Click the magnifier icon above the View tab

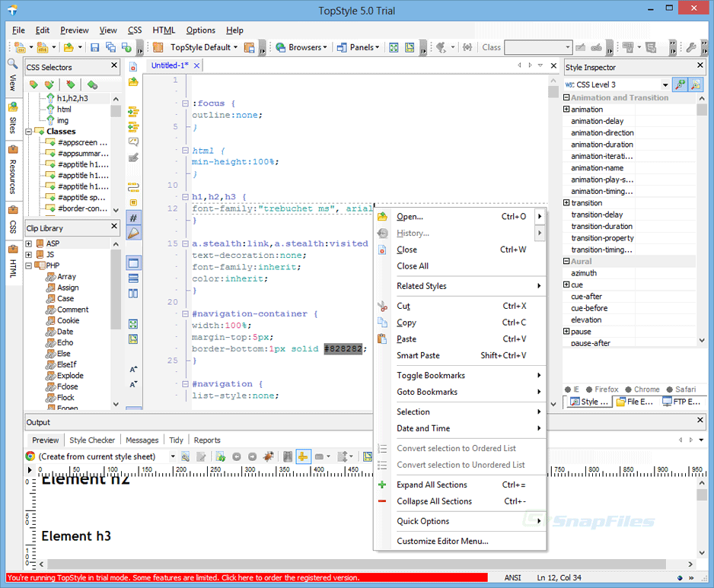pos(12,63)
